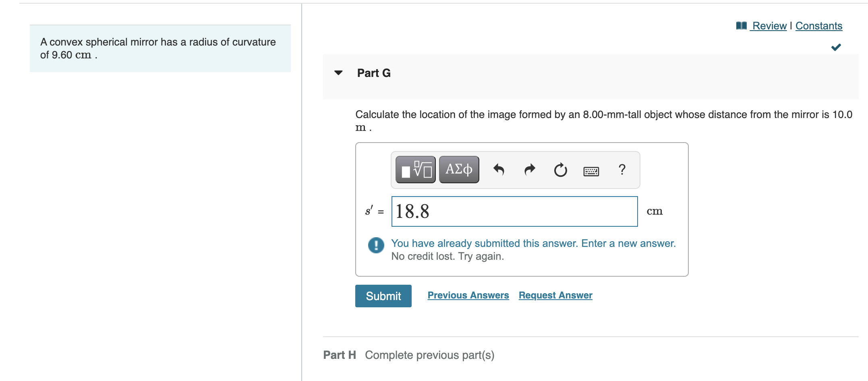Screen dimensions: 868x381
Task: Click the green checkmark indicator
Action: click(x=836, y=46)
